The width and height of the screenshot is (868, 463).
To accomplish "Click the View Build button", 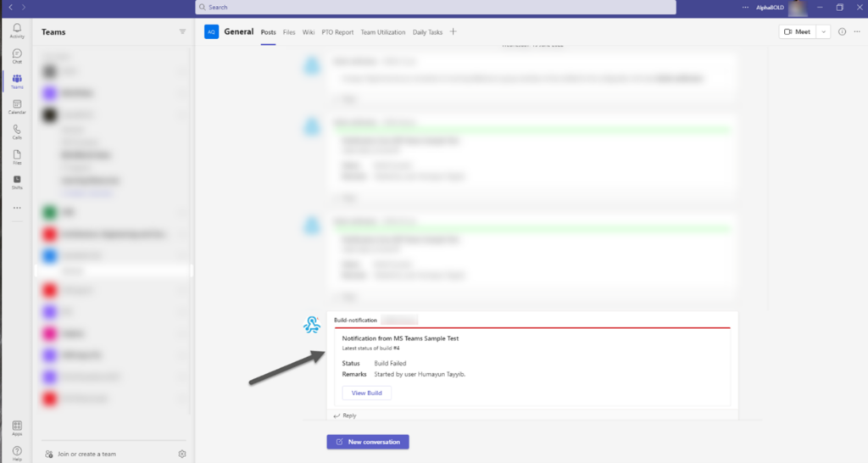I will [x=366, y=393].
